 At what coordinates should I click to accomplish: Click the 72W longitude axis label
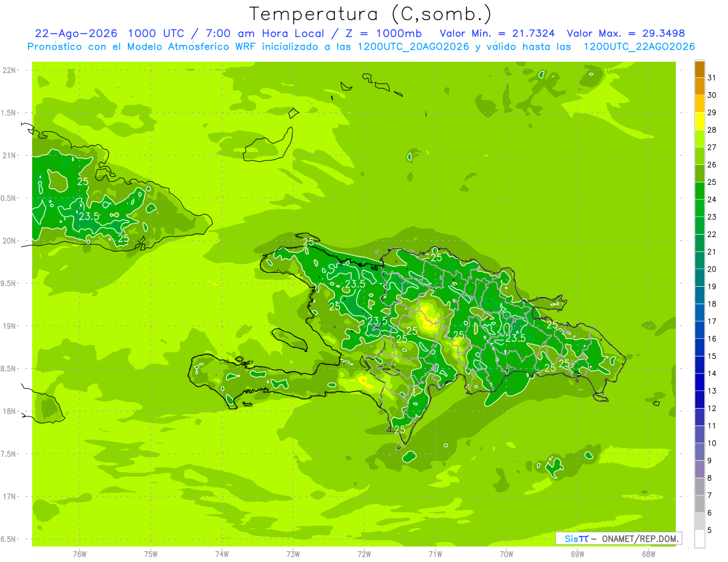pos(364,554)
